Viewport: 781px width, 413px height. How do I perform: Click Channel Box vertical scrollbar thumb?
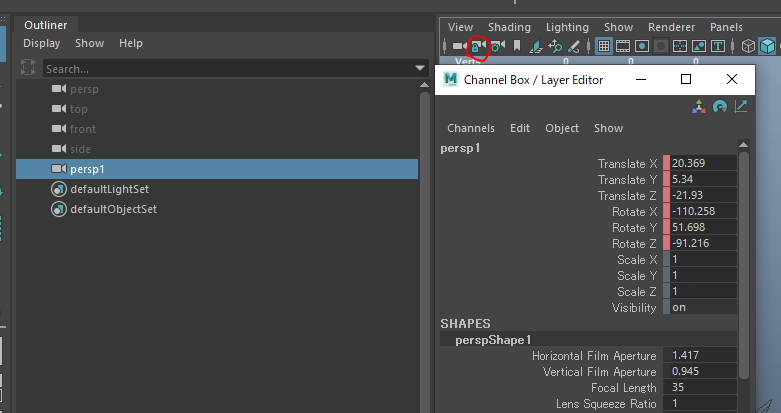[x=744, y=265]
